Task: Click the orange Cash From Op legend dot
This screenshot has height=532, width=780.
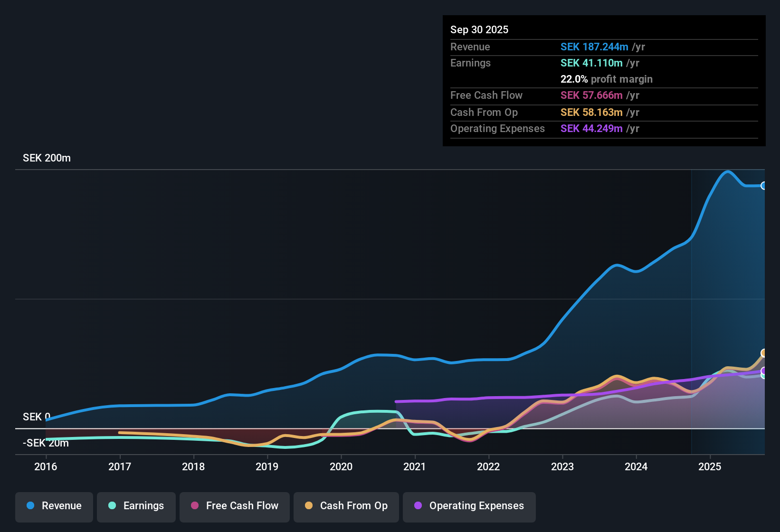Action: (309, 506)
